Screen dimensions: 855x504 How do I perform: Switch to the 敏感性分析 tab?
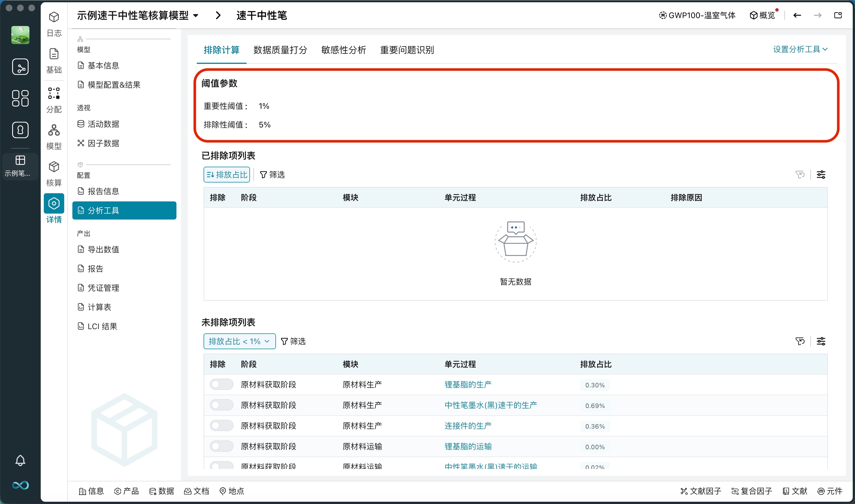pyautogui.click(x=343, y=50)
